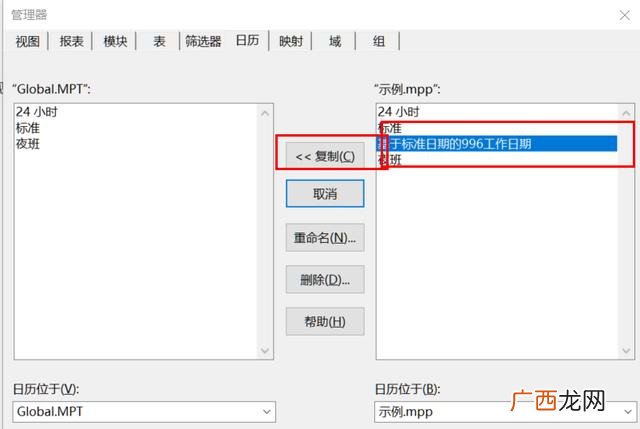Select 标准 in 示例.mpp list

(x=497, y=128)
